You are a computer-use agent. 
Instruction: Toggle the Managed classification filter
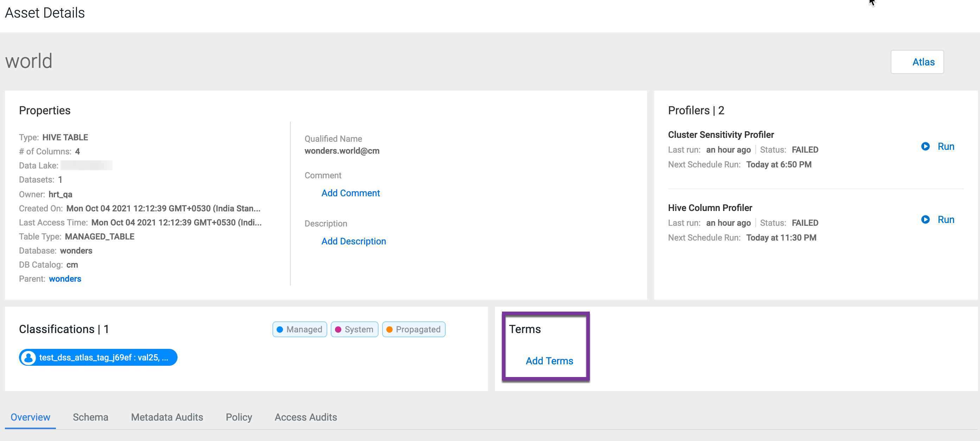point(299,329)
